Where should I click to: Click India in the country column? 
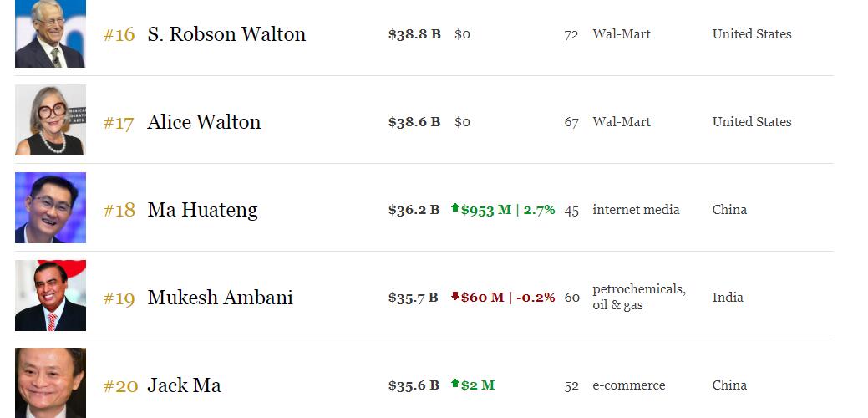click(x=728, y=298)
